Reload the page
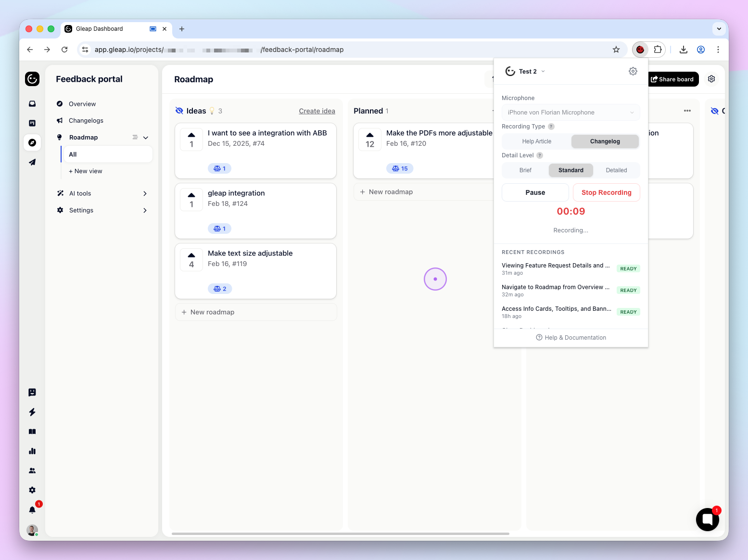748x560 pixels. point(64,50)
